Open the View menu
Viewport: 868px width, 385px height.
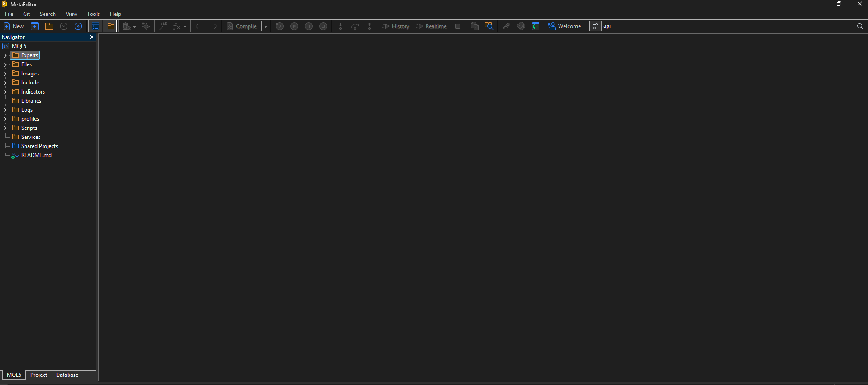(71, 14)
